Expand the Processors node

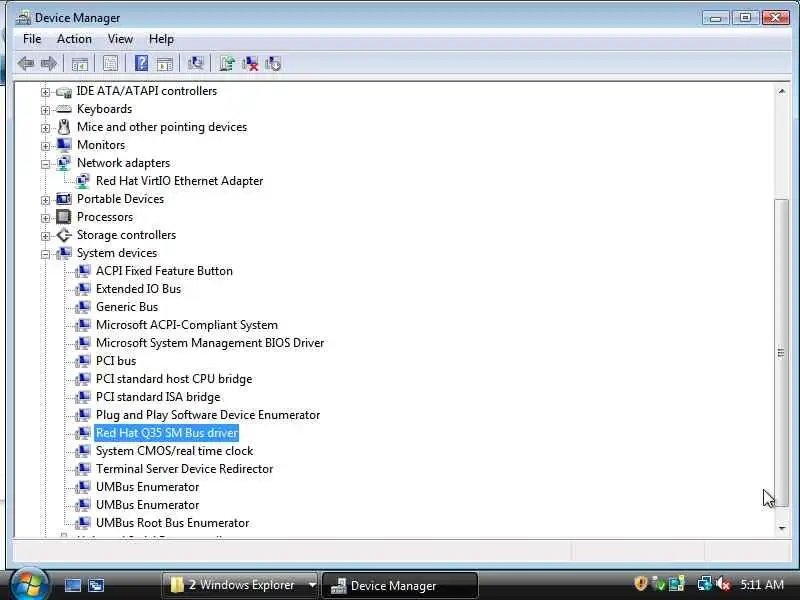click(45, 218)
